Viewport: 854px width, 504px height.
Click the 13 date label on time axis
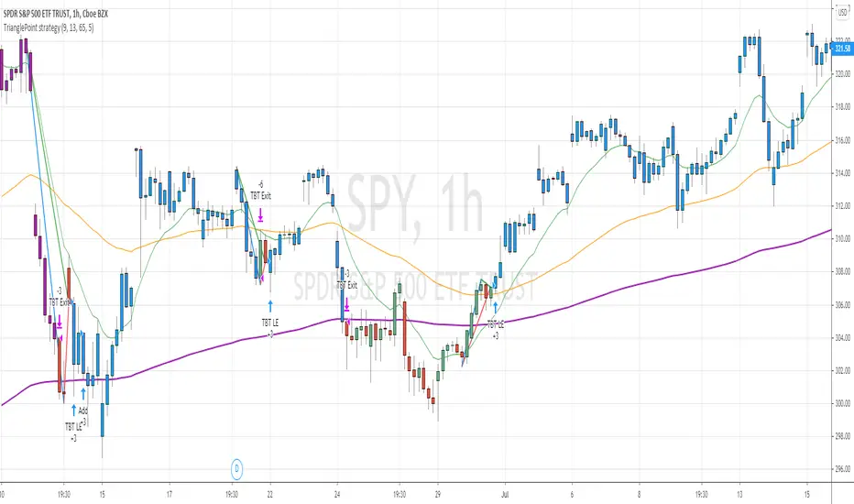click(739, 495)
